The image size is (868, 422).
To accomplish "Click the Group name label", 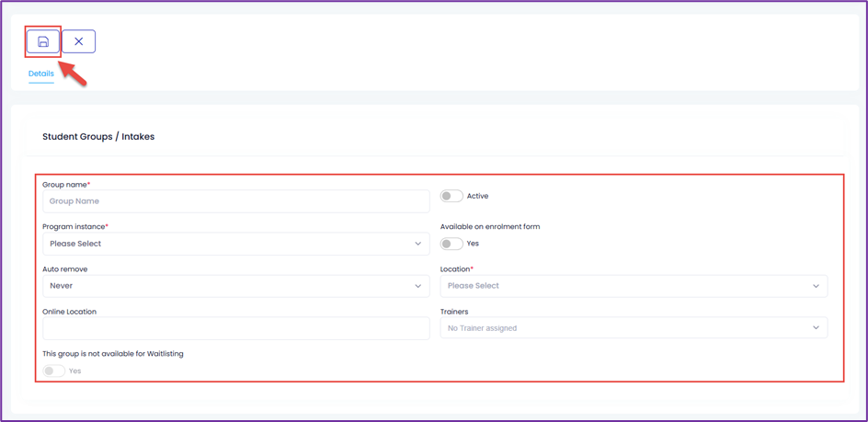I will (x=66, y=184).
